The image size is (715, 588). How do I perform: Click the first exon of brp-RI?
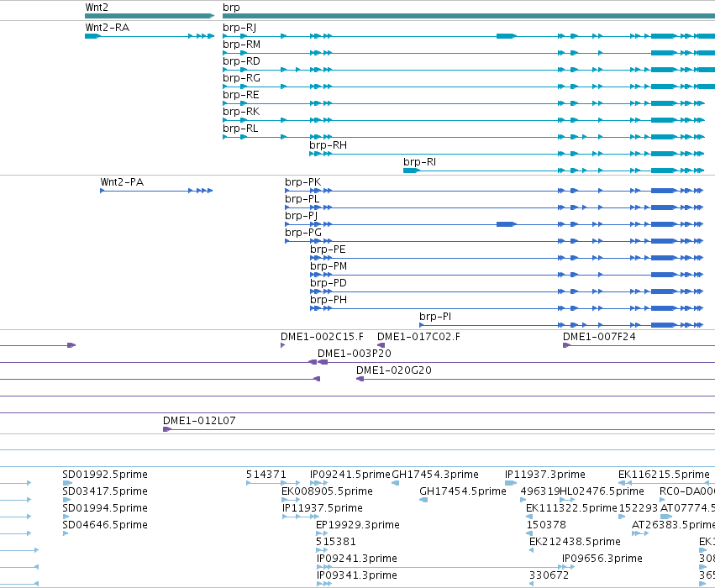pos(412,171)
